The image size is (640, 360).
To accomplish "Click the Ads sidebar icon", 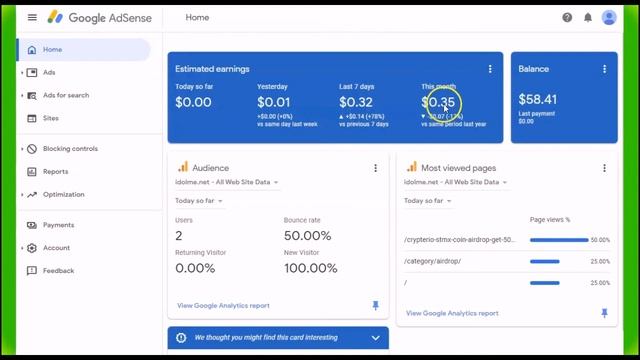I will pyautogui.click(x=32, y=73).
